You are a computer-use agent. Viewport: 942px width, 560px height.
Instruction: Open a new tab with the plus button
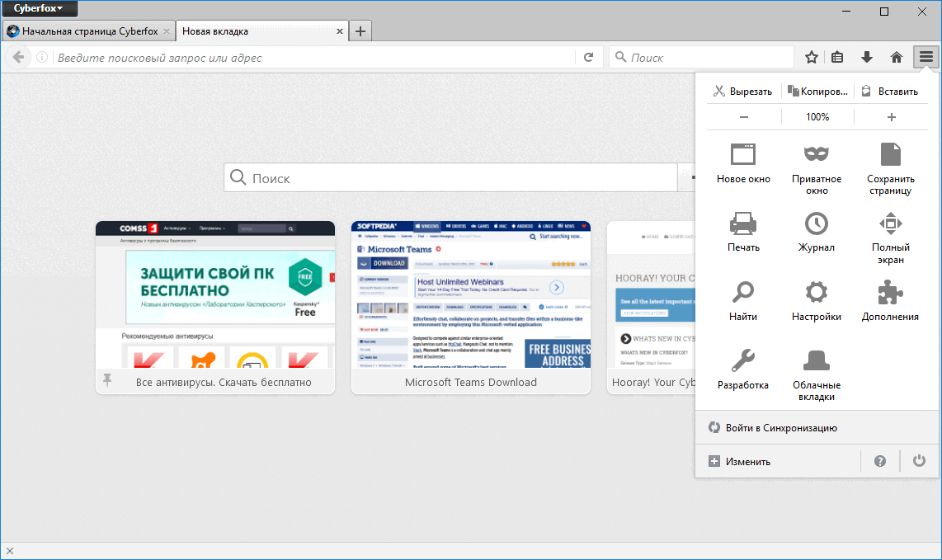coord(360,31)
